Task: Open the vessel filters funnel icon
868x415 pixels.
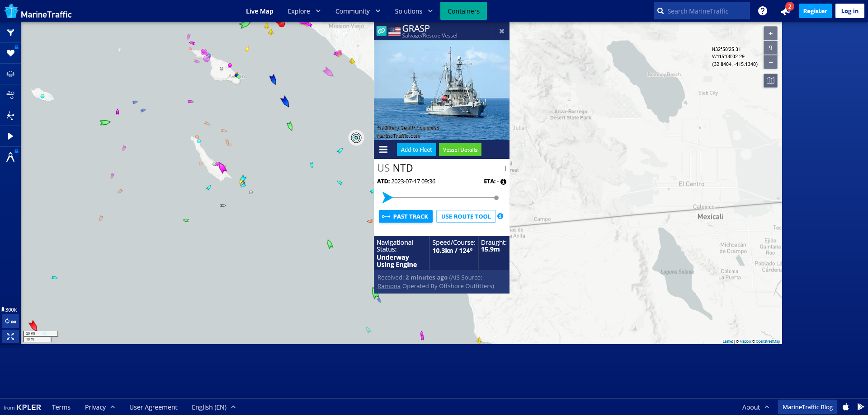Action: 10,33
